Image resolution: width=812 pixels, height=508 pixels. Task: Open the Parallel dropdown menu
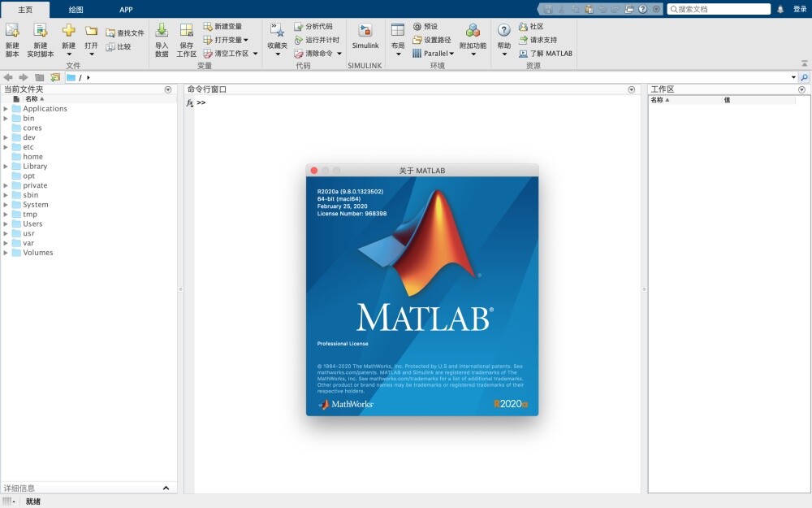pos(451,54)
